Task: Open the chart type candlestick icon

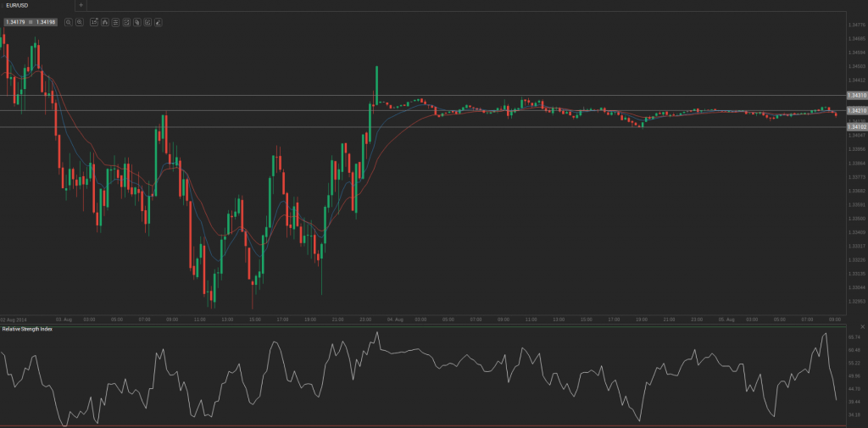Action: tap(104, 21)
